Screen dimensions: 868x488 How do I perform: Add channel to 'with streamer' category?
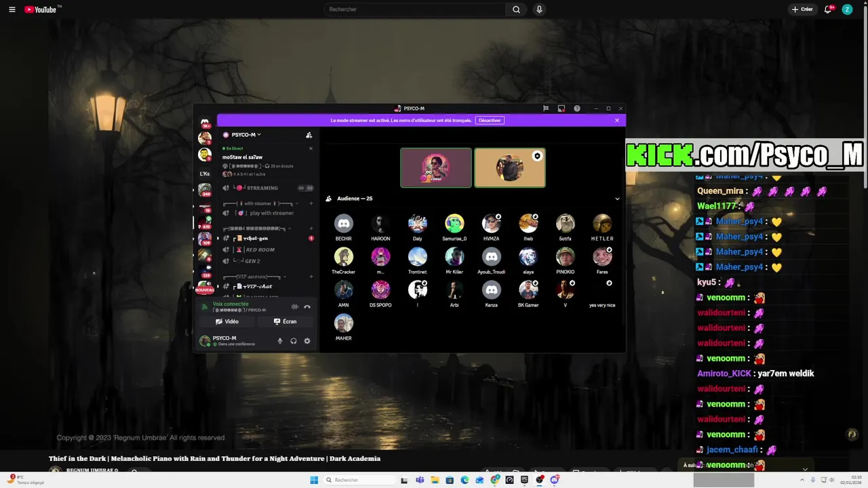tap(311, 203)
